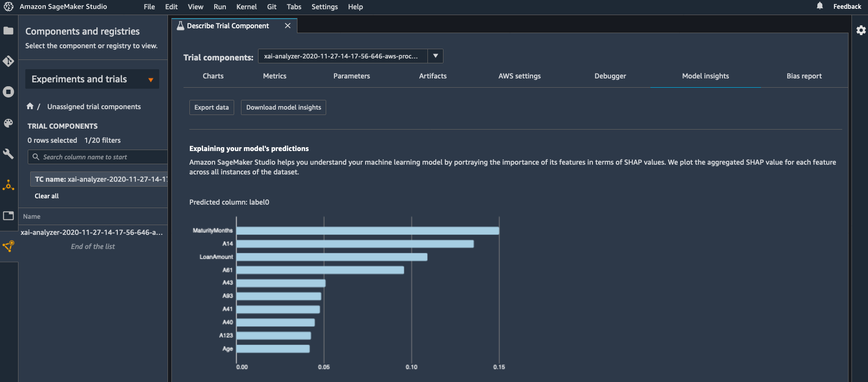868x382 pixels.
Task: Open Running Terminals and Kernels icon
Action: coord(8,92)
